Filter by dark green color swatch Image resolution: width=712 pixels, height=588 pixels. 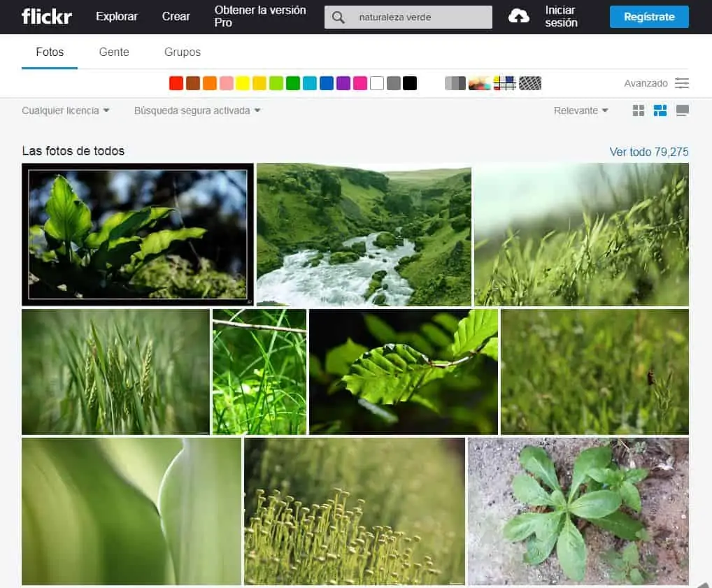tap(293, 83)
